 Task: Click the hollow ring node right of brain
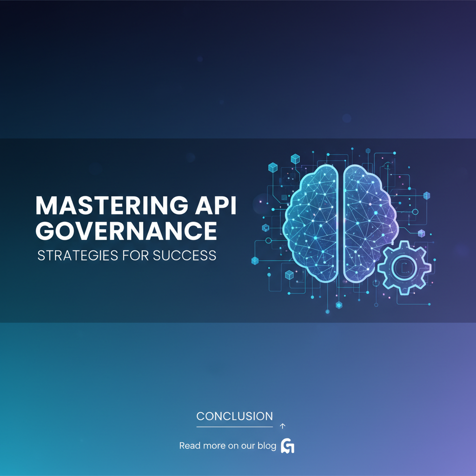pos(415,212)
